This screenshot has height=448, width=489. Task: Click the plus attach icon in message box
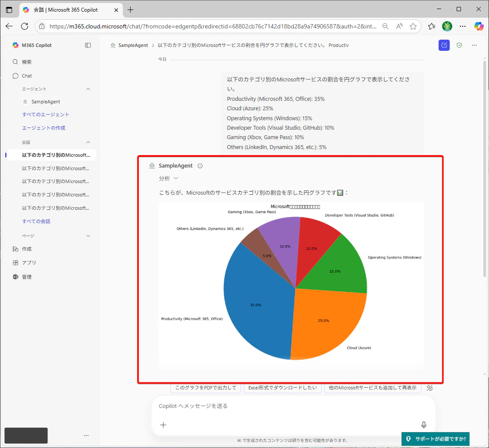(163, 425)
